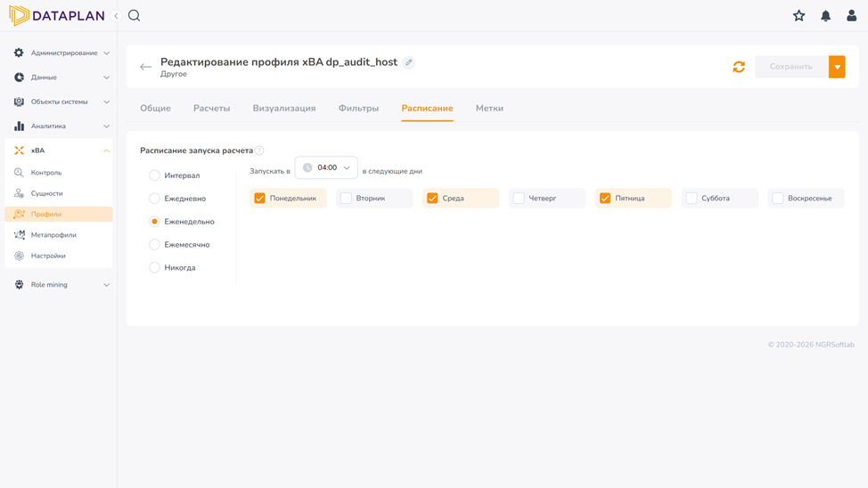868x488 pixels.
Task: Open the search magnifier icon
Action: coord(134,15)
